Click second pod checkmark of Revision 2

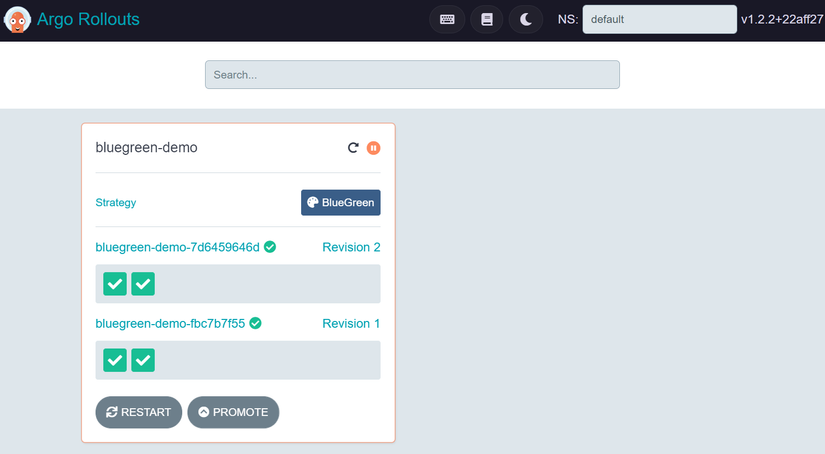coord(143,284)
